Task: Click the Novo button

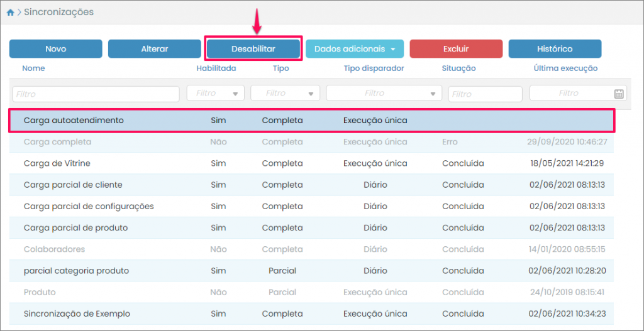Action: tap(55, 49)
